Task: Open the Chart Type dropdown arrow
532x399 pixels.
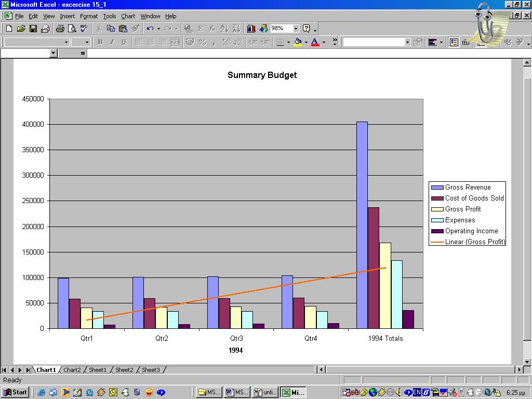Action: (441, 42)
